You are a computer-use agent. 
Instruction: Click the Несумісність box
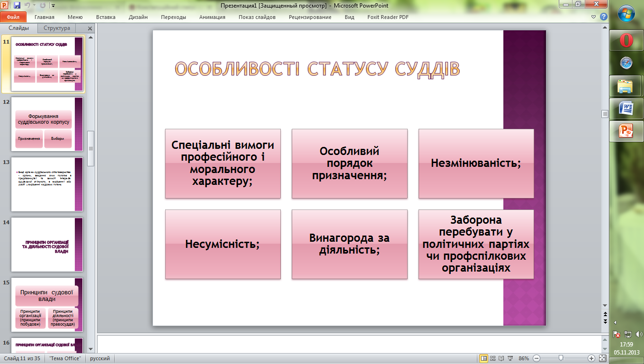pos(223,245)
